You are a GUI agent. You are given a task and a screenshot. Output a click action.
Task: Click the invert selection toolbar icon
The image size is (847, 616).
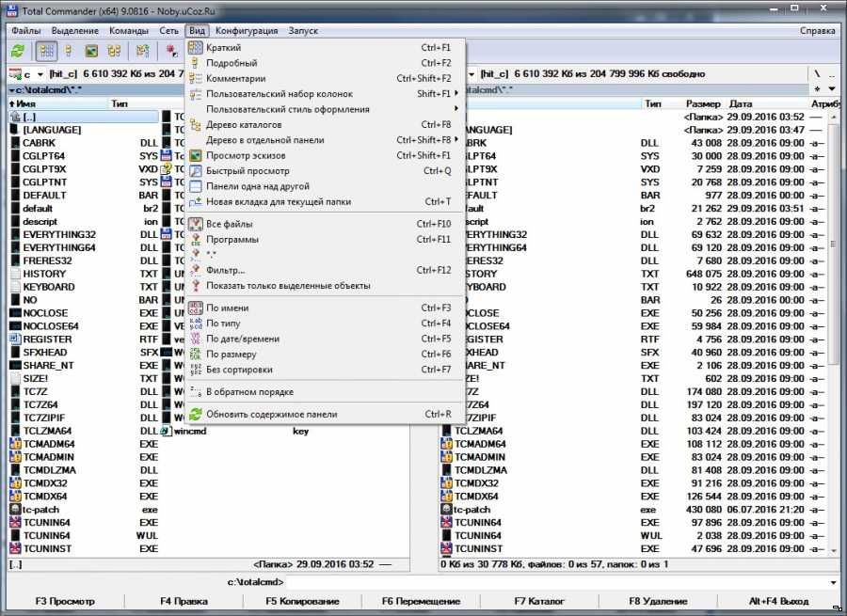(x=143, y=52)
